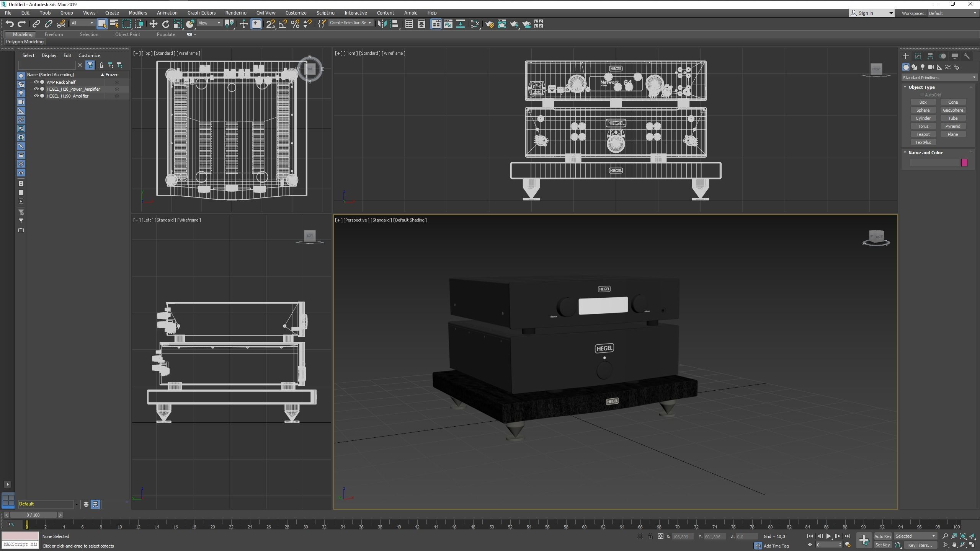
Task: Open the Utilities (hammer) panel tab
Action: (x=967, y=56)
